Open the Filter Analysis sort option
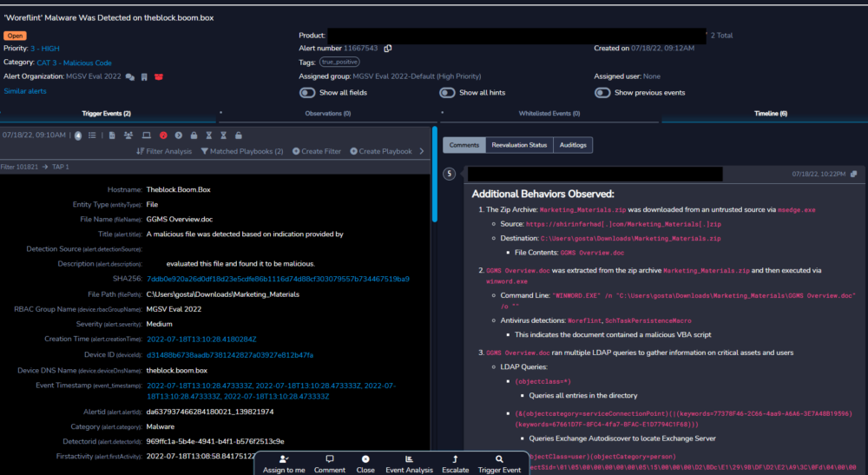Screen dimensions: 868x475 click(x=165, y=151)
